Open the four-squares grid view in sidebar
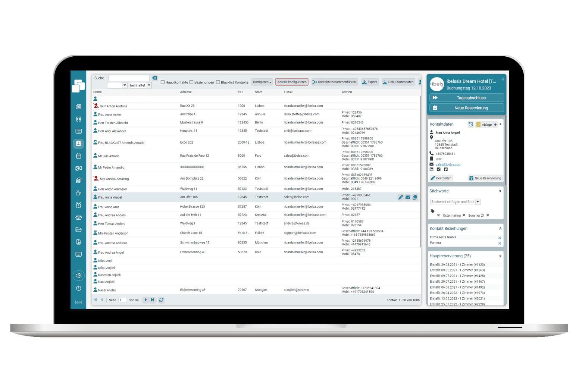579x392 pixels. tap(78, 119)
